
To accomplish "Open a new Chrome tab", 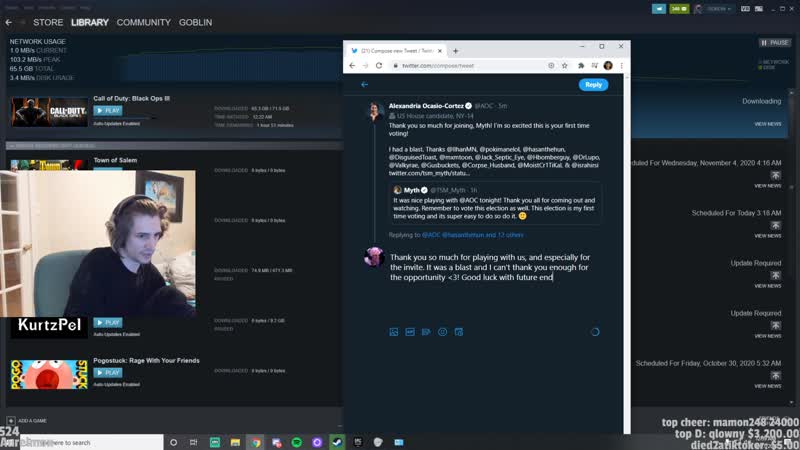I will coord(456,51).
